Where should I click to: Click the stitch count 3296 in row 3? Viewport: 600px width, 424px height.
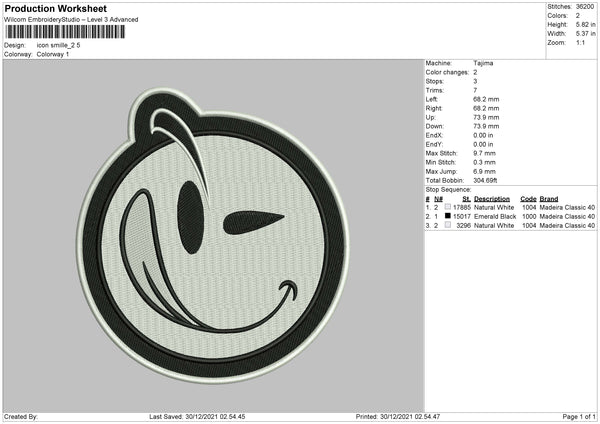(464, 226)
